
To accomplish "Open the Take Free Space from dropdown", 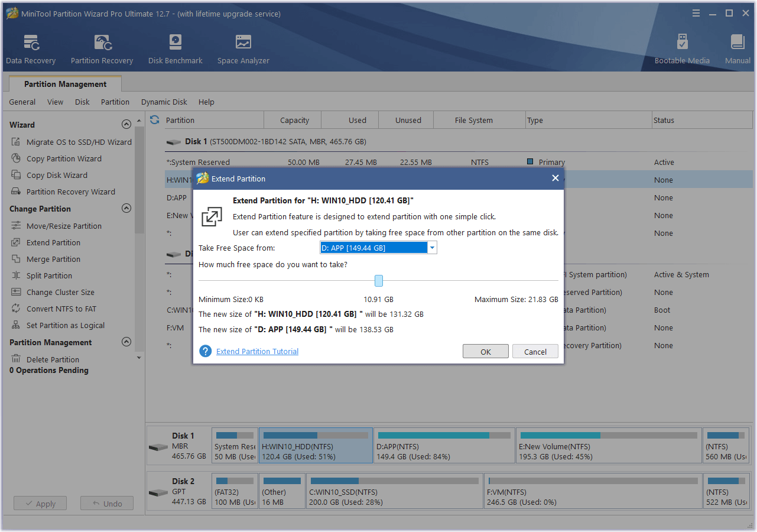I will (433, 248).
